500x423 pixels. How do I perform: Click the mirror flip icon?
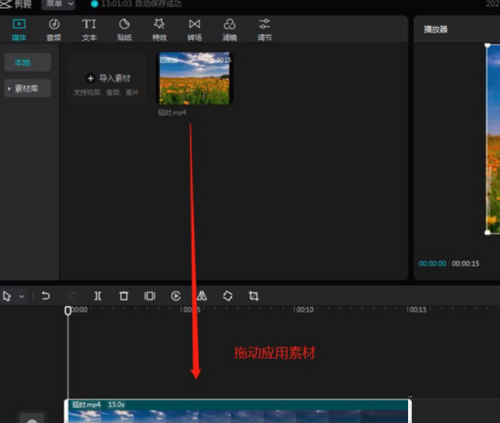[202, 296]
